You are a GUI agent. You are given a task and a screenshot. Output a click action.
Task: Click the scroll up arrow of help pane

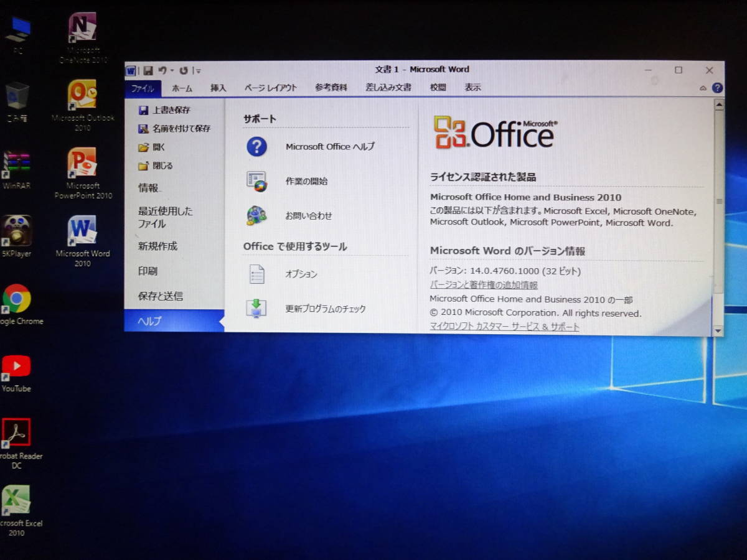coord(718,106)
